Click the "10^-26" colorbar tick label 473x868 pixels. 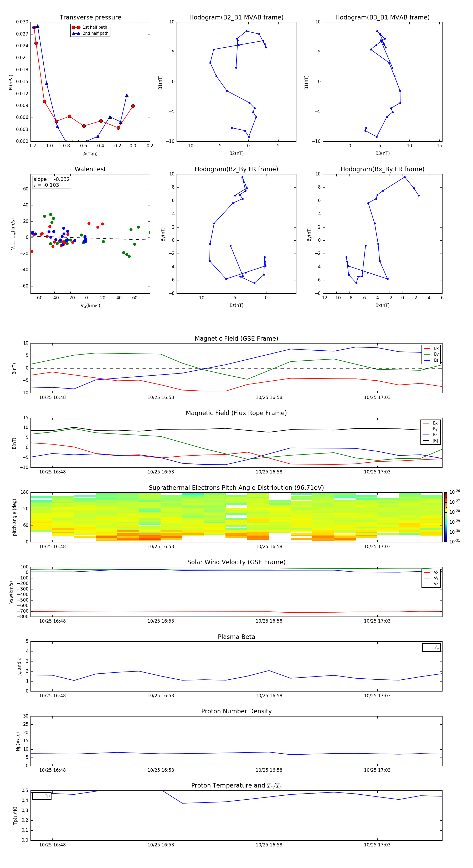coord(455,492)
